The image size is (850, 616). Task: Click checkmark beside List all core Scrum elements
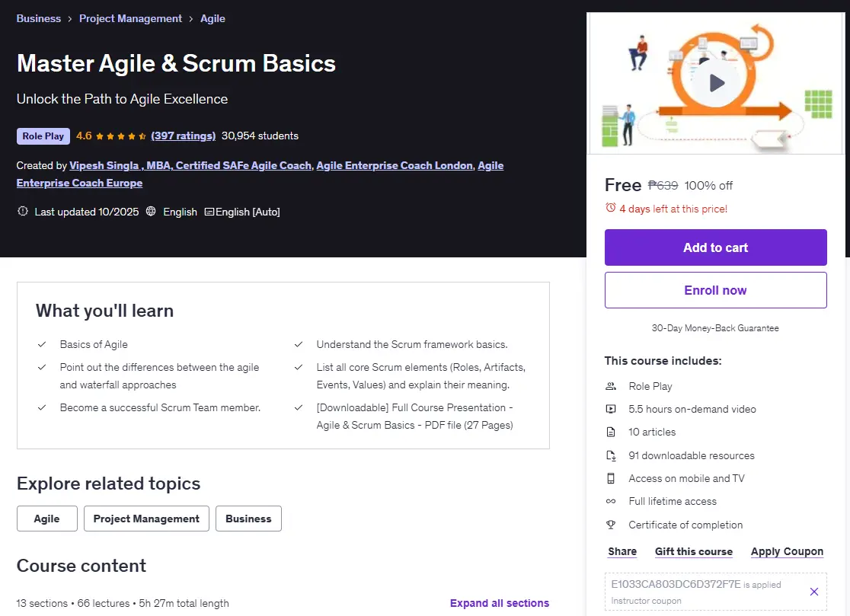pos(298,367)
